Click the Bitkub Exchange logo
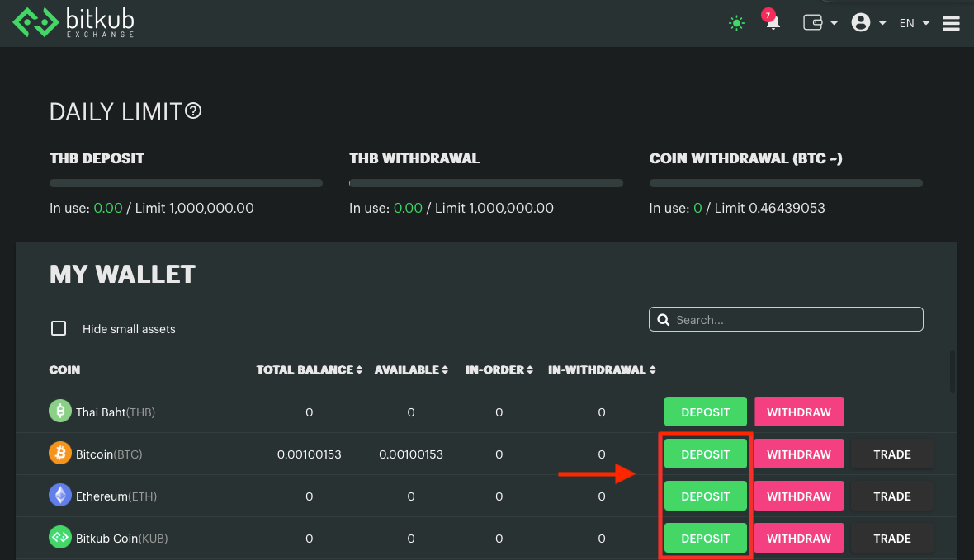The width and height of the screenshot is (974, 560). (x=73, y=23)
